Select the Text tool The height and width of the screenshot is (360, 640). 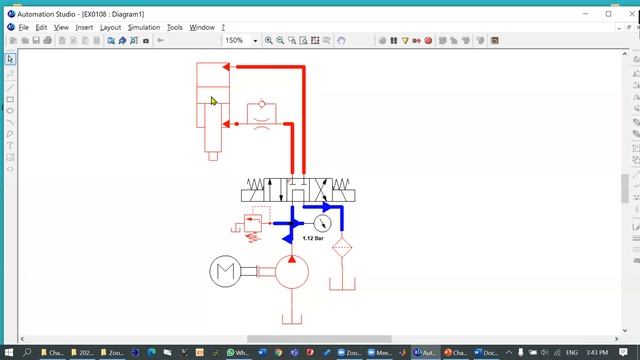pyautogui.click(x=10, y=146)
